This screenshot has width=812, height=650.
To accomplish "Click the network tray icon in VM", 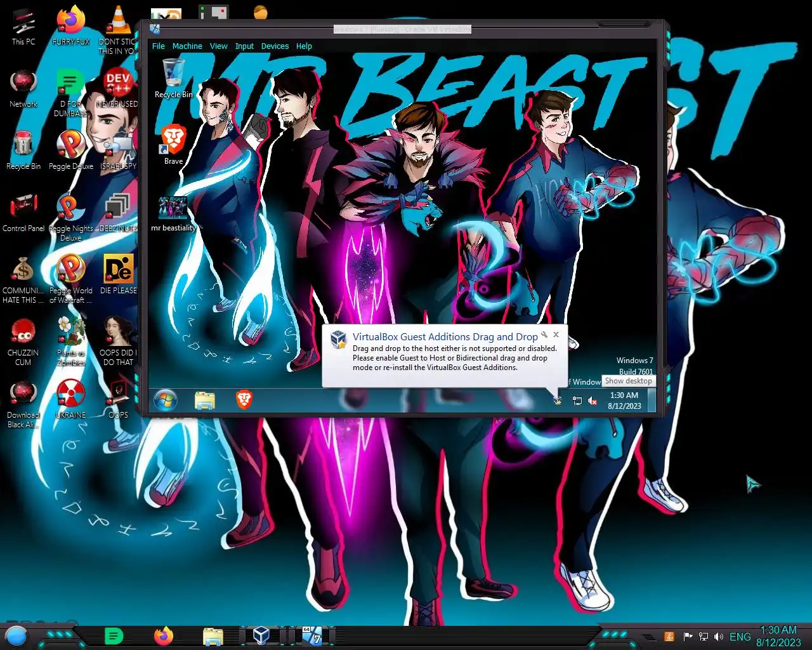I will [577, 401].
